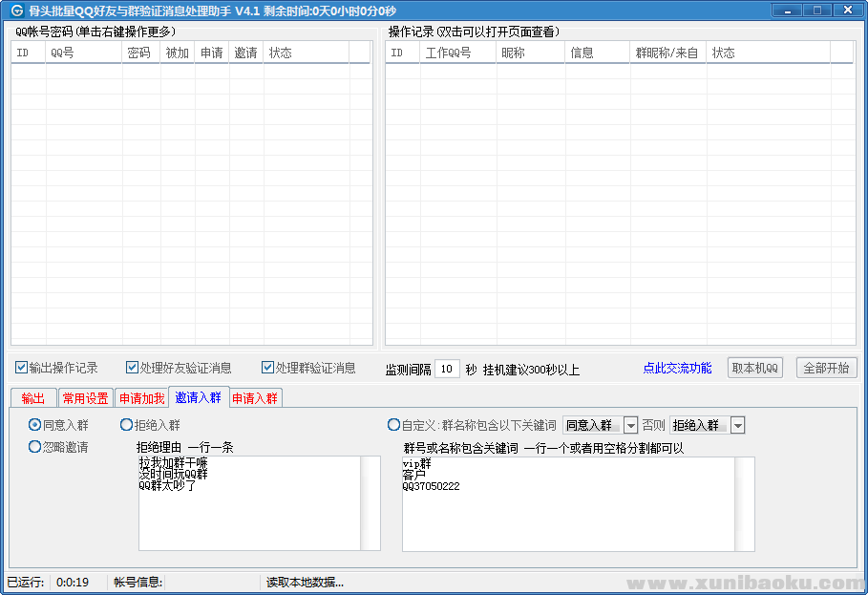Enable the 输出操作记录 checkbox
This screenshot has height=595, width=868.
pos(22,368)
